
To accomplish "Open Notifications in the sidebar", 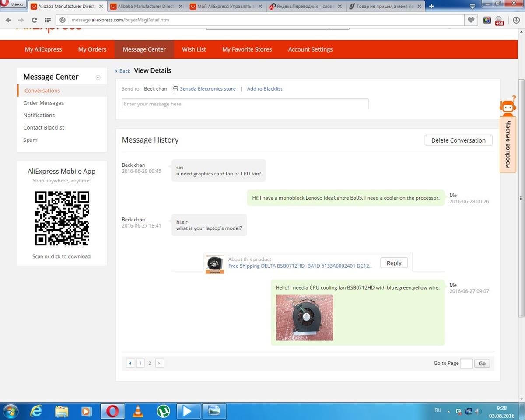I will click(39, 115).
